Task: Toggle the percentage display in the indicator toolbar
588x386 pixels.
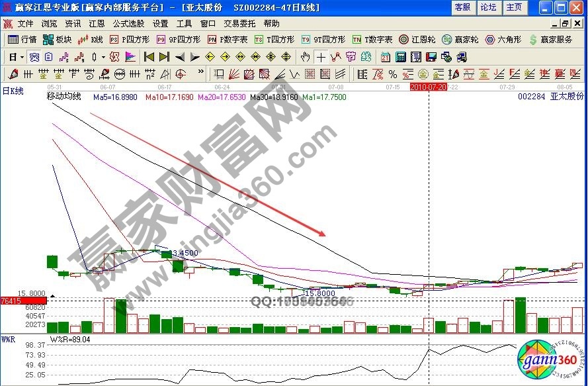Action: (x=392, y=73)
